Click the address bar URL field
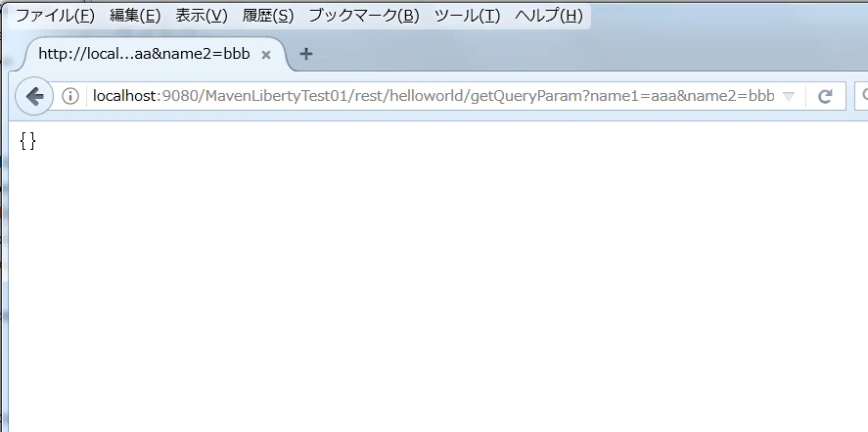The image size is (868, 432). pos(434,96)
